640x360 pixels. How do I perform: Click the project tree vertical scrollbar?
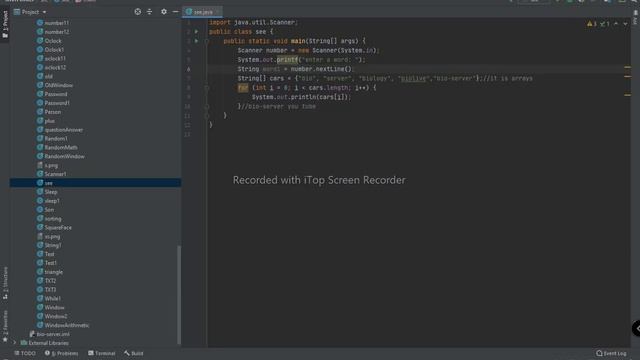pos(179,294)
